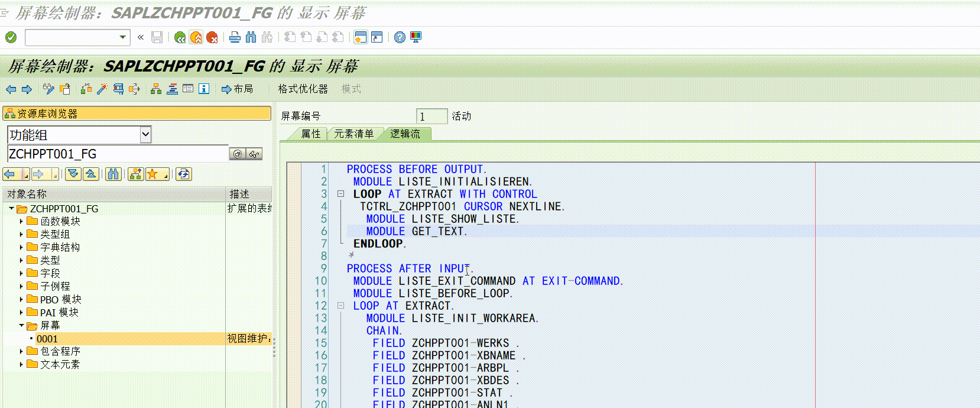Click the red Cancel icon in the top toolbar
Screen dimensions: 980x408
[212, 37]
